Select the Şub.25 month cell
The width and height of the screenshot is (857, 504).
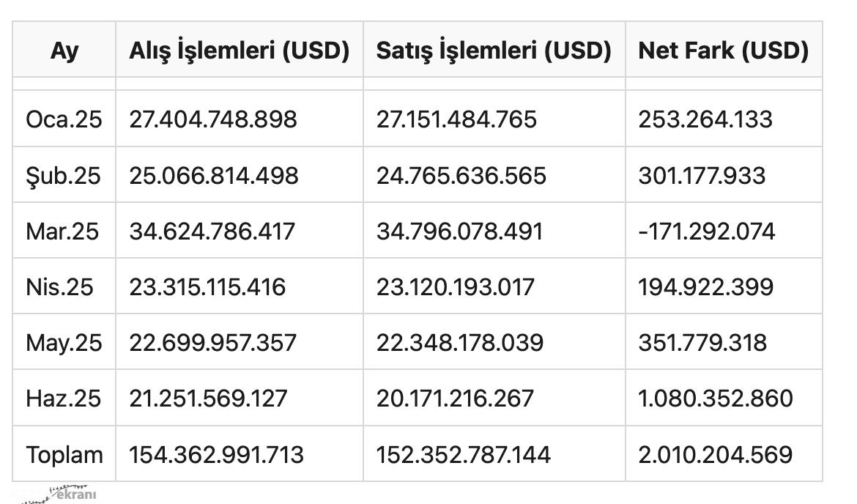[64, 176]
